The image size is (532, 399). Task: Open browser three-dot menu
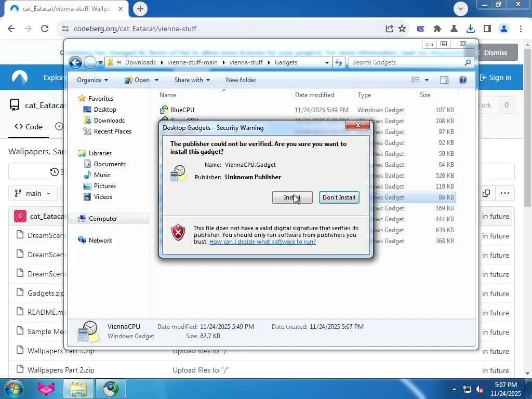521,29
